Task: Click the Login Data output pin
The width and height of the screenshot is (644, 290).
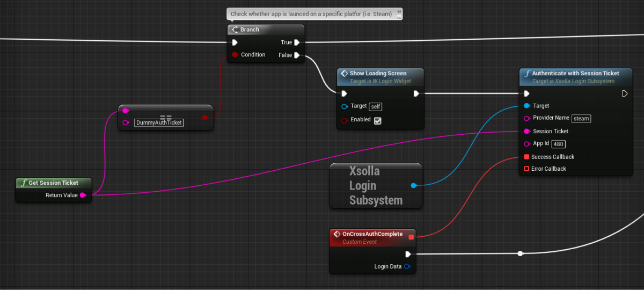Action: (407, 266)
